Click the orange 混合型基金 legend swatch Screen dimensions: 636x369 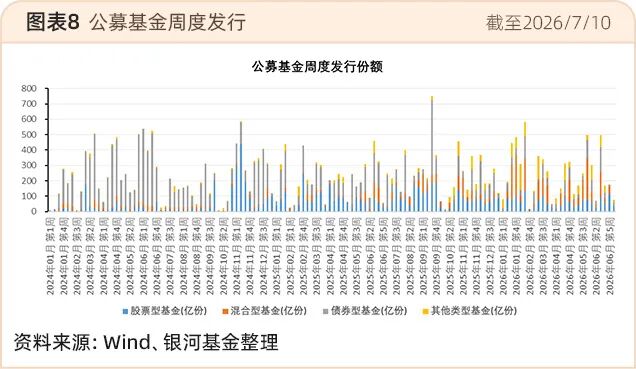(225, 311)
